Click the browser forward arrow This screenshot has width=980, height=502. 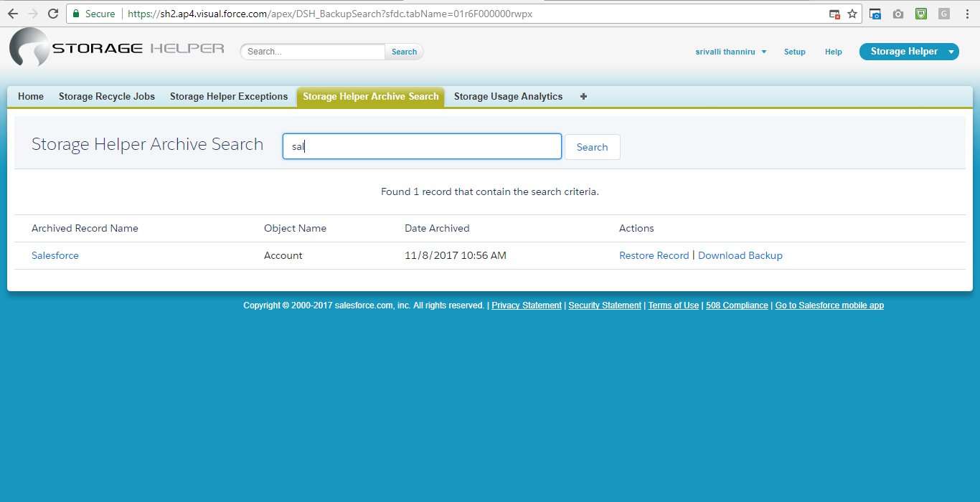[x=33, y=14]
